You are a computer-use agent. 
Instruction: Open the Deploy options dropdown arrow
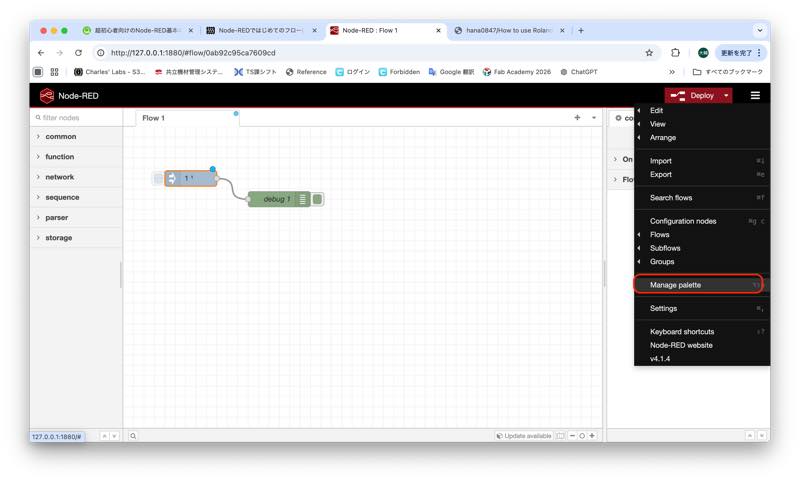pos(726,95)
